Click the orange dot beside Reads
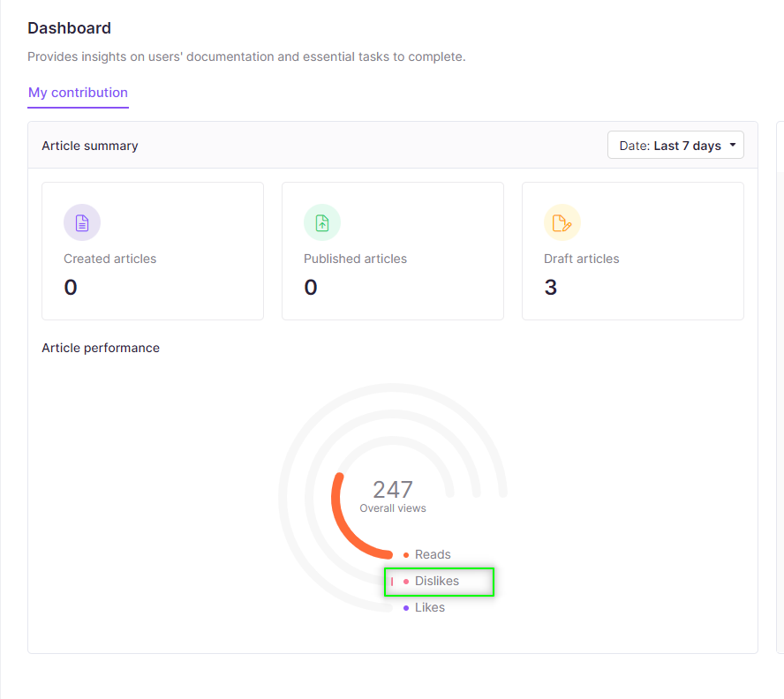This screenshot has width=784, height=699. click(x=406, y=555)
